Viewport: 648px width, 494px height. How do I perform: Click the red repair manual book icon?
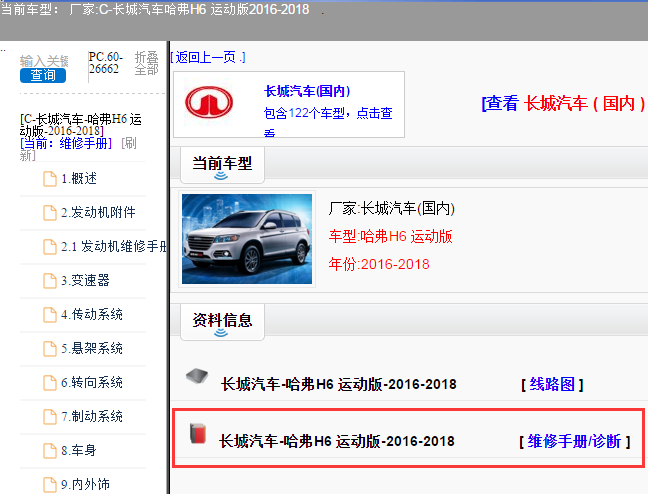198,434
